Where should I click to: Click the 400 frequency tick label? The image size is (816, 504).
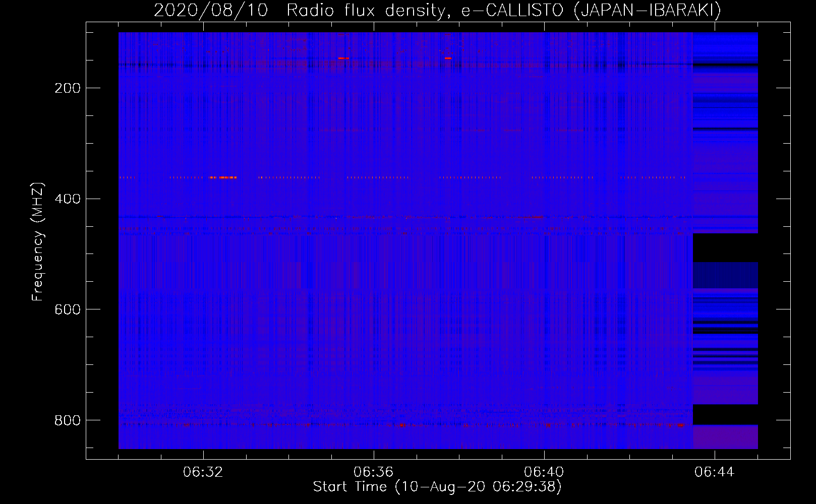point(68,199)
